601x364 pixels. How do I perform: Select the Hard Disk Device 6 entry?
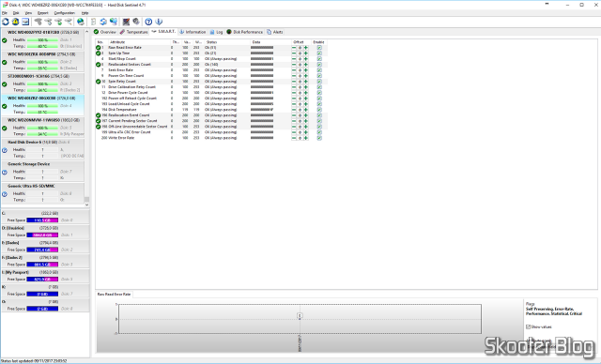click(x=42, y=149)
